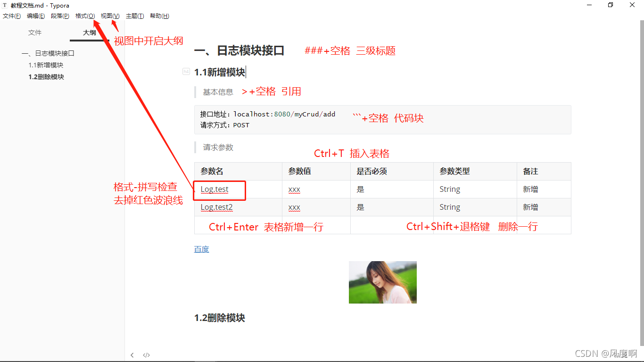Click the 请求参数 blockquote text
The width and height of the screenshot is (644, 362).
click(x=218, y=147)
